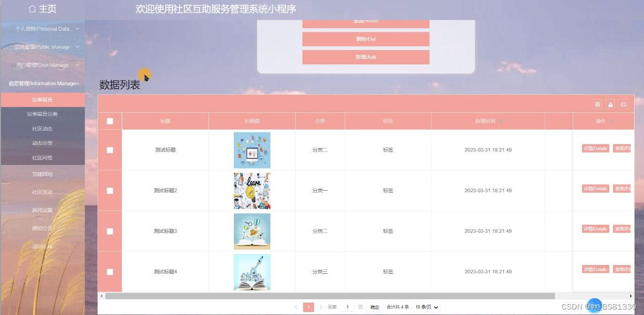The width and height of the screenshot is (644, 315).
Task: Click the 分类三 cell
Action: (x=320, y=272)
